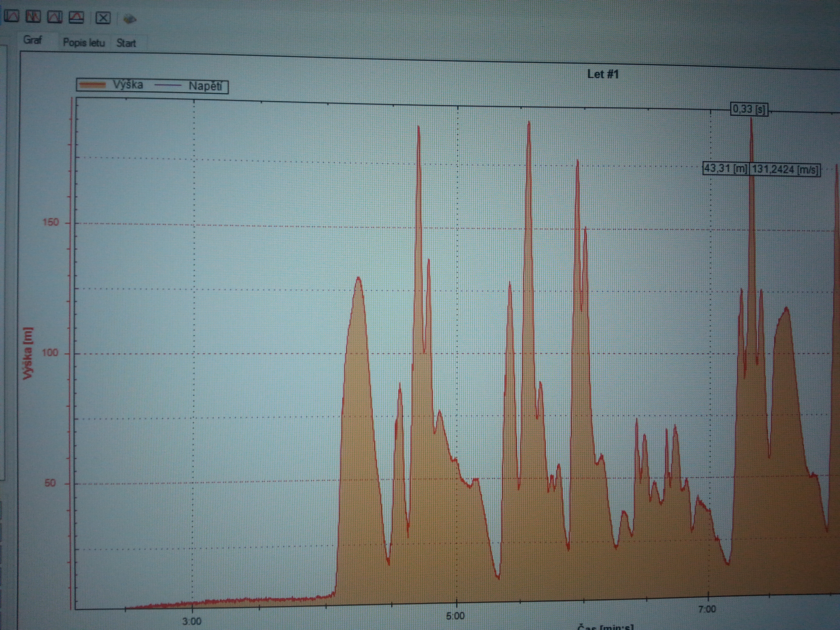Click the curve-with-vertical-marker toolbar icon
This screenshot has width=840, height=630.
click(55, 17)
